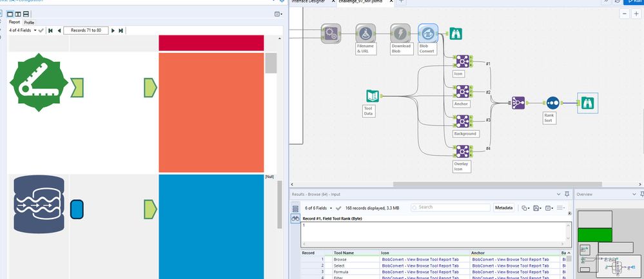The image size is (644, 279).
Task: Open Results save options dropdown
Action: point(537,208)
